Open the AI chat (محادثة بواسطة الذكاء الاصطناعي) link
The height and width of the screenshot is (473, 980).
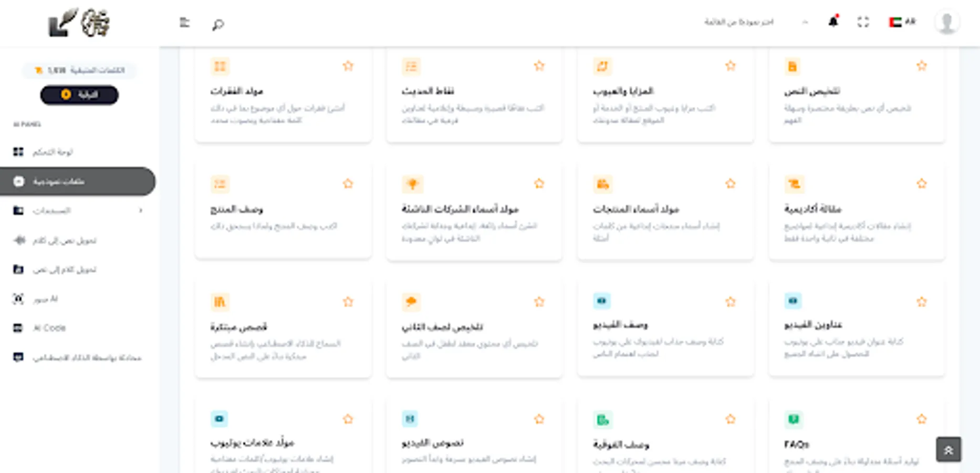tap(87, 358)
